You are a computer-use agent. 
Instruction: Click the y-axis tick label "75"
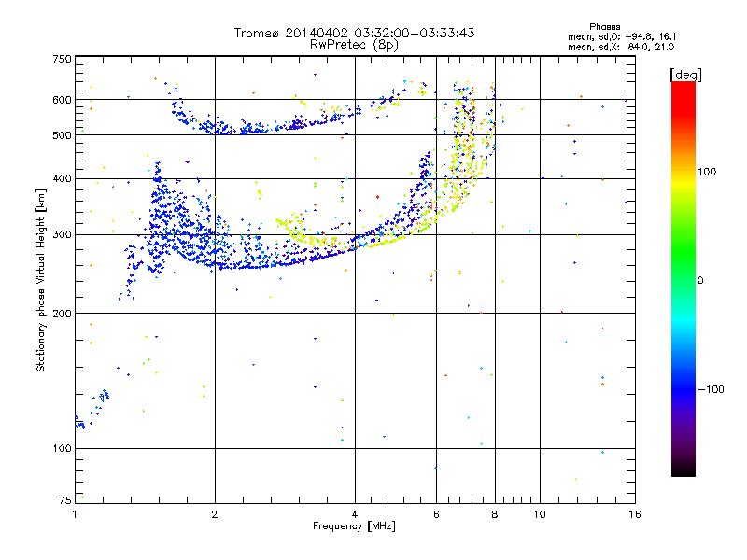(x=65, y=500)
